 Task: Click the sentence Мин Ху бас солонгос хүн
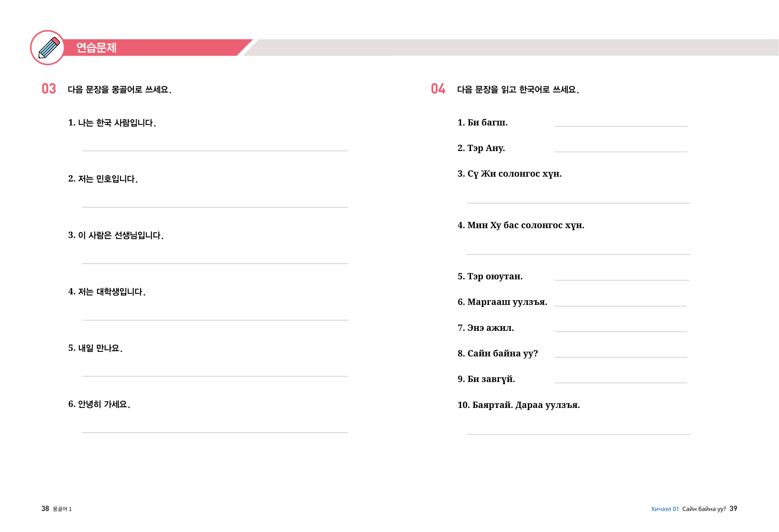coord(521,225)
